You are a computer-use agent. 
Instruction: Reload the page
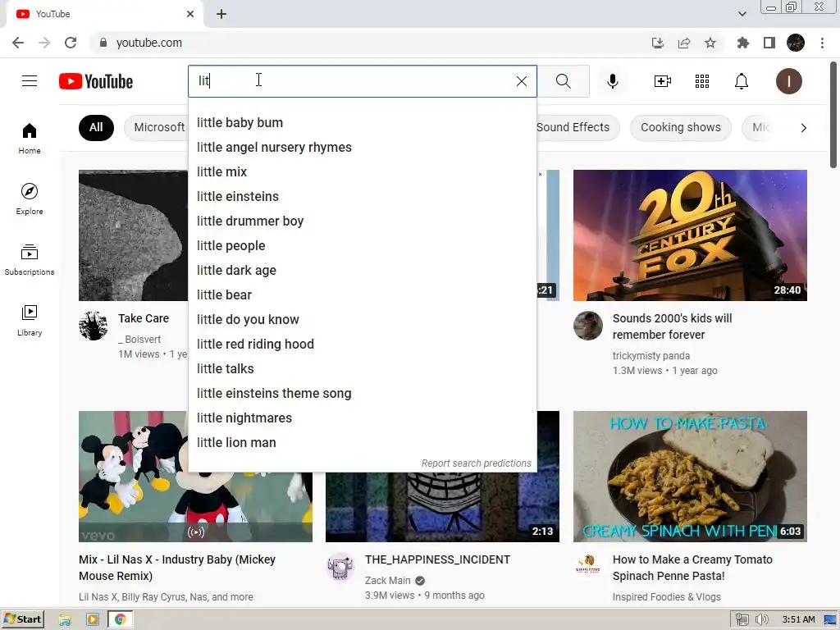71,43
